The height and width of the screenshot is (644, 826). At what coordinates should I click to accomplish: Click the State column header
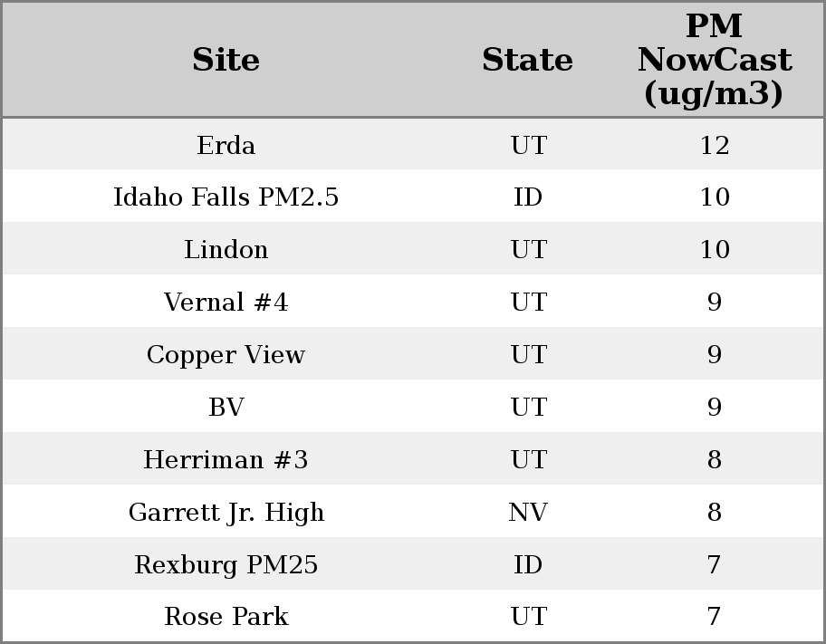point(527,61)
